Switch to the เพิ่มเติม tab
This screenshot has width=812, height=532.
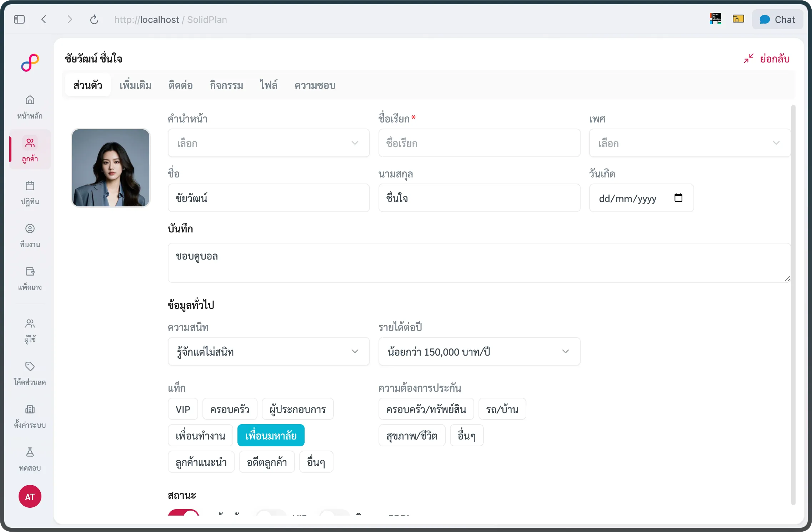coord(136,85)
